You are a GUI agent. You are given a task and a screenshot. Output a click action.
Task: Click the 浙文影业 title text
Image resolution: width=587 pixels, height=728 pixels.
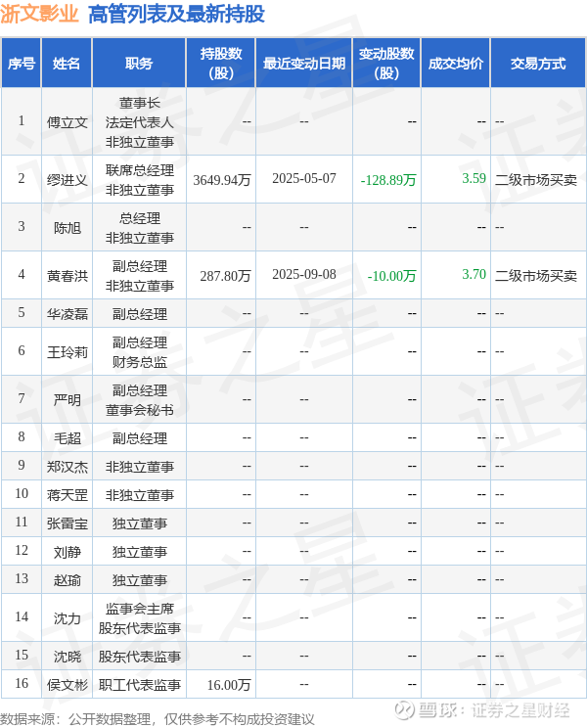[39, 14]
